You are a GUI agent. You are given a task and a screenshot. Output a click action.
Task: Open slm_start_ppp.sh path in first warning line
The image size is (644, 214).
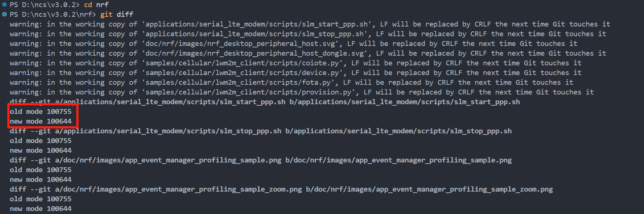[x=258, y=24]
